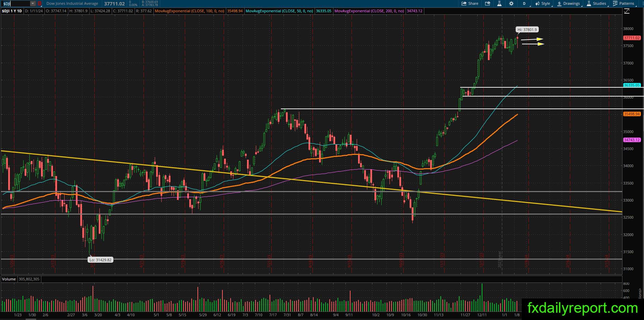
Task: Open the Style menu
Action: coord(543,3)
